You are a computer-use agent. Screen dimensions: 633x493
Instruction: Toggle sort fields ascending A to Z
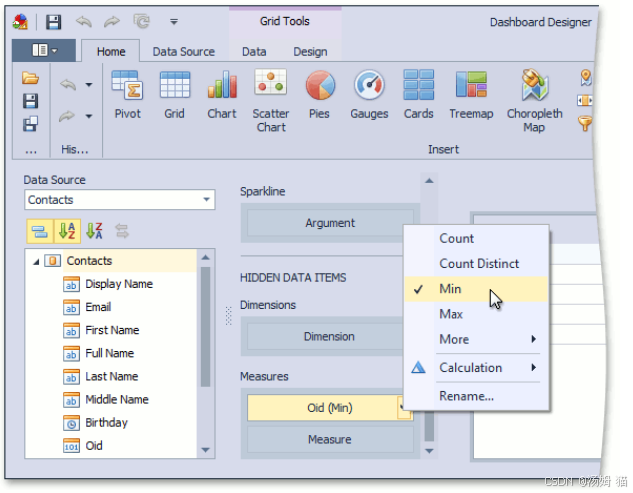(67, 231)
